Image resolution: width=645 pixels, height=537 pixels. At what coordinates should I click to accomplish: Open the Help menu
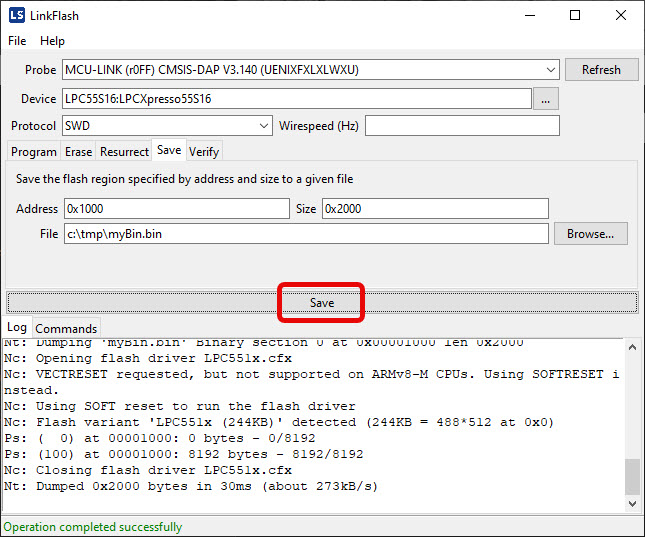point(52,41)
